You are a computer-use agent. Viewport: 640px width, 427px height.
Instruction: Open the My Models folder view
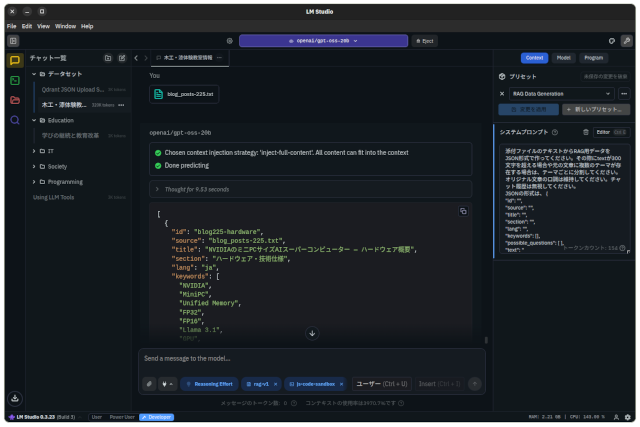pyautogui.click(x=15, y=100)
